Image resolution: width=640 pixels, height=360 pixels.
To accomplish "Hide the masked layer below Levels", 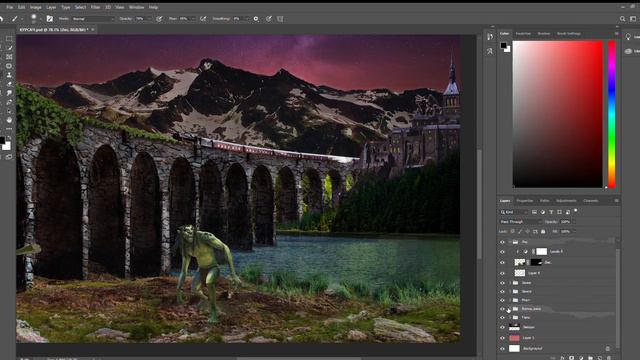I will (502, 262).
